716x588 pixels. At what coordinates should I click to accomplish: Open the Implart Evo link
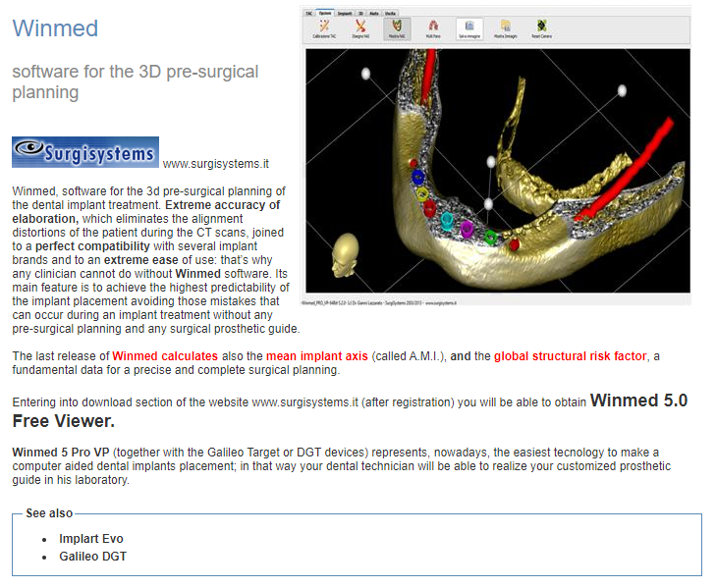(x=91, y=539)
